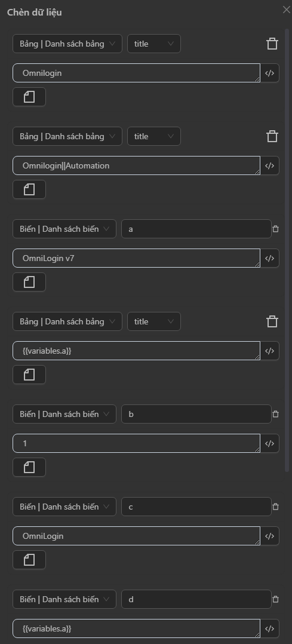Viewport: 292px width, 644px height.
Task: Open code editor for OmniLogin v7 value
Action: tap(269, 258)
